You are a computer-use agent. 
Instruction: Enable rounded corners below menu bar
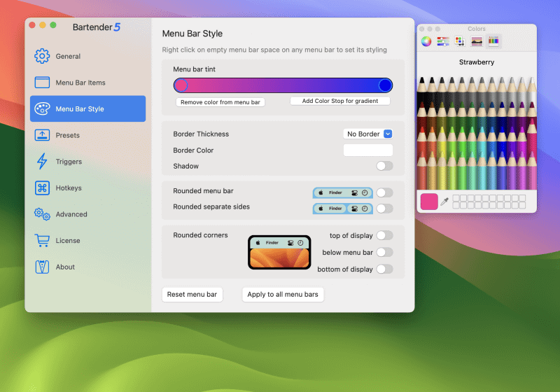pyautogui.click(x=384, y=252)
